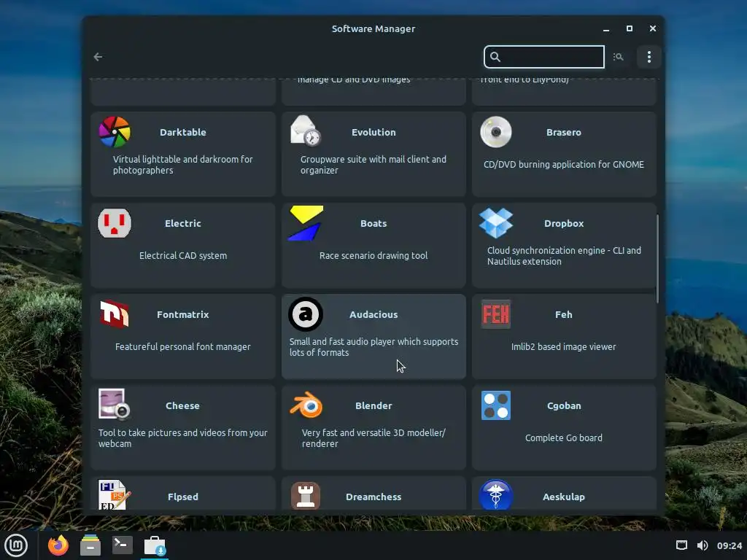Screen dimensions: 747x560
Task: Toggle the search options icon beside search box
Action: tap(619, 57)
